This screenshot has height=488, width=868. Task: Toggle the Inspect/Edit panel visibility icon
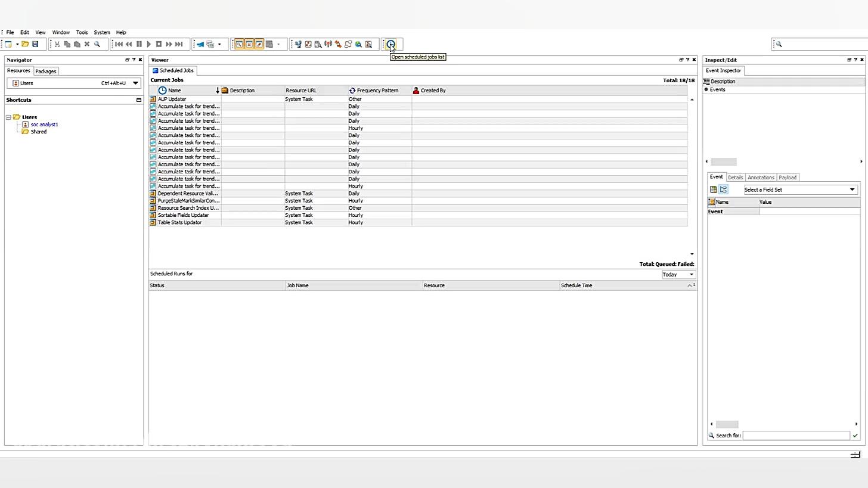click(x=849, y=60)
